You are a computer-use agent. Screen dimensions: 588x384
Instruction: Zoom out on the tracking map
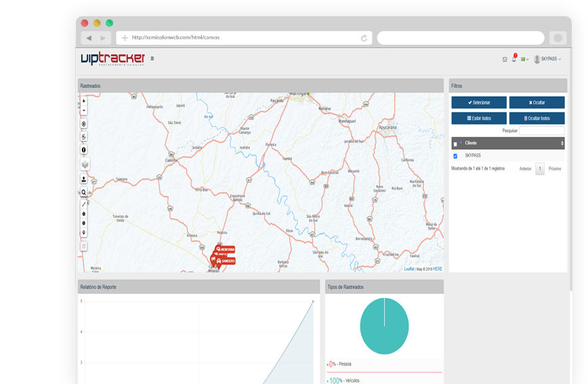coord(84,110)
